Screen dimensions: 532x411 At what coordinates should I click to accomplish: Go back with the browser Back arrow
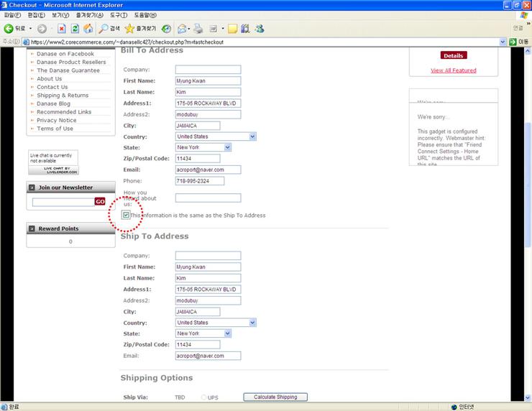[9, 29]
